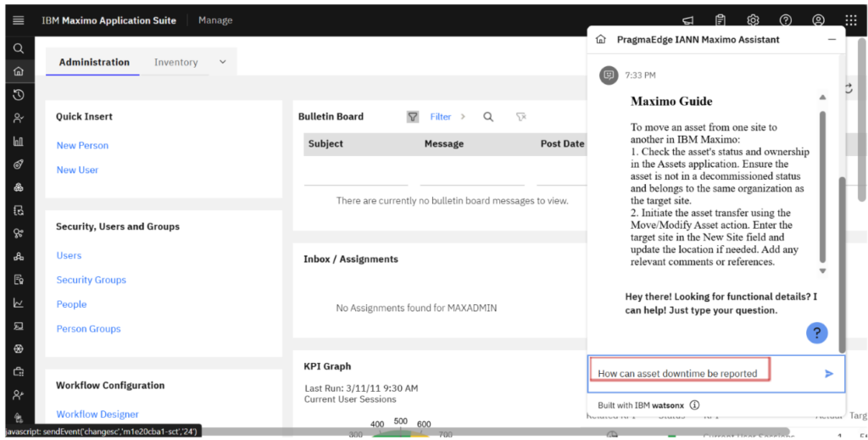868x440 pixels.
Task: Click the blue help bubble in assistant
Action: click(816, 333)
